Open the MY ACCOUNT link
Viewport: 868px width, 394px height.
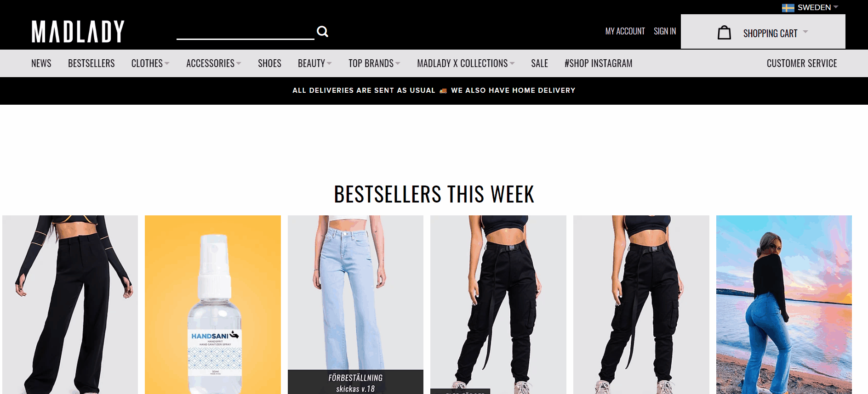click(x=625, y=31)
